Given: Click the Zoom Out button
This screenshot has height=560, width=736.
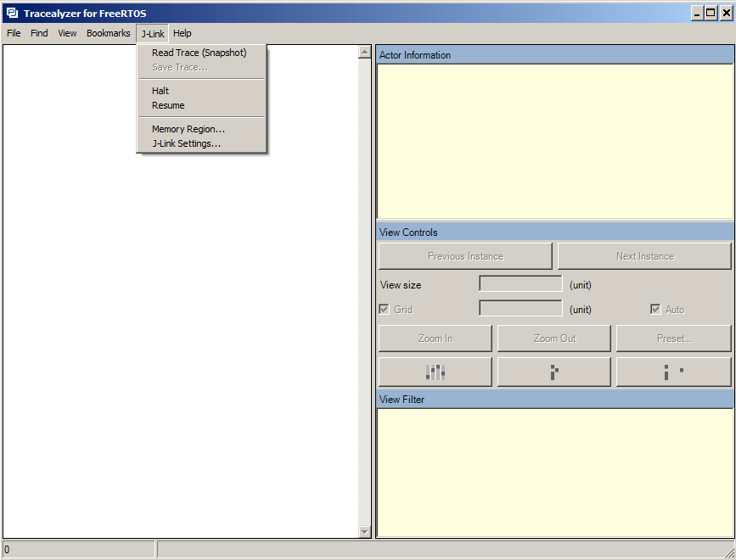Looking at the screenshot, I should coord(553,339).
